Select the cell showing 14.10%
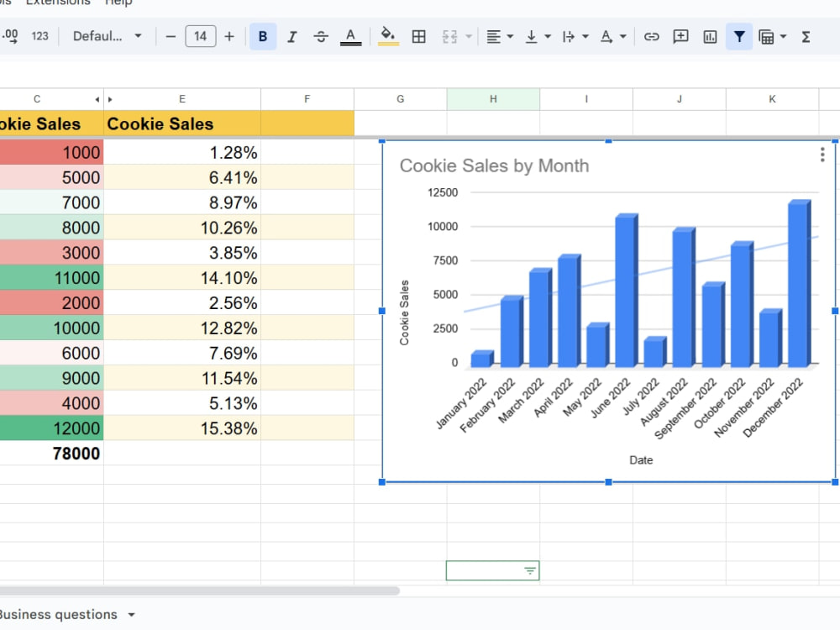Screen dimensions: 840x630 [x=182, y=278]
